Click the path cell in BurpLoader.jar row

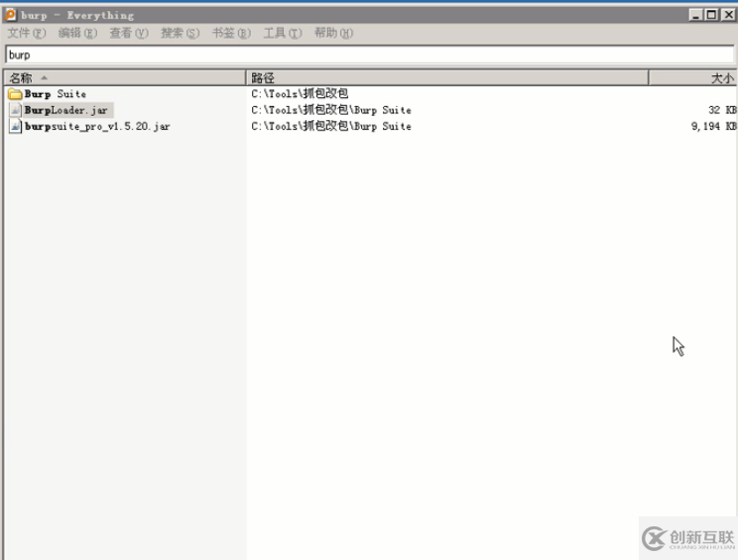click(x=331, y=110)
